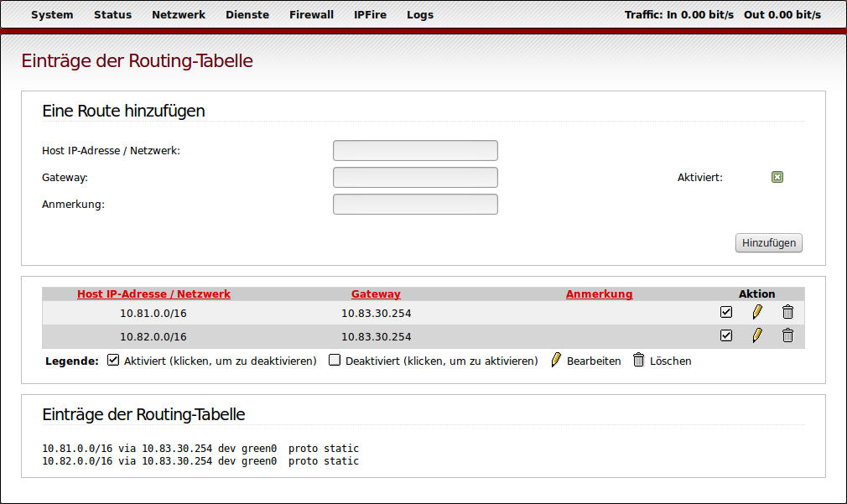Click the Bearbeiten pencil icon in the legend
The height and width of the screenshot is (504, 847).
[556, 361]
